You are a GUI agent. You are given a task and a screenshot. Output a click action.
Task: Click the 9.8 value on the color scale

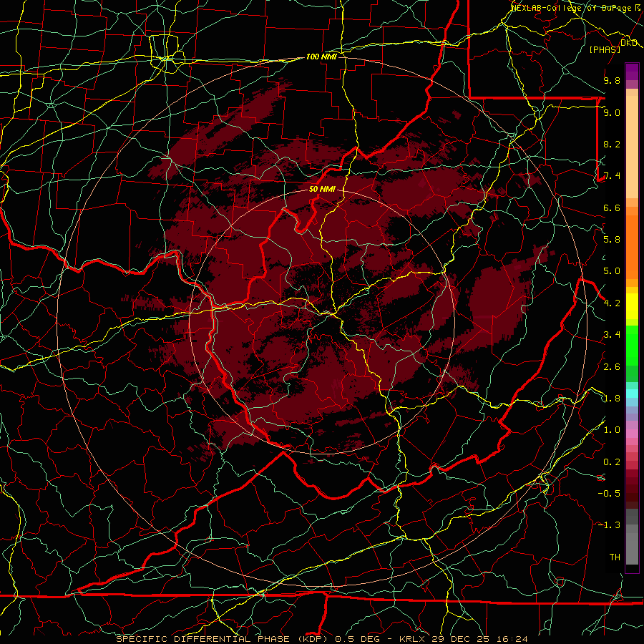pyautogui.click(x=612, y=80)
